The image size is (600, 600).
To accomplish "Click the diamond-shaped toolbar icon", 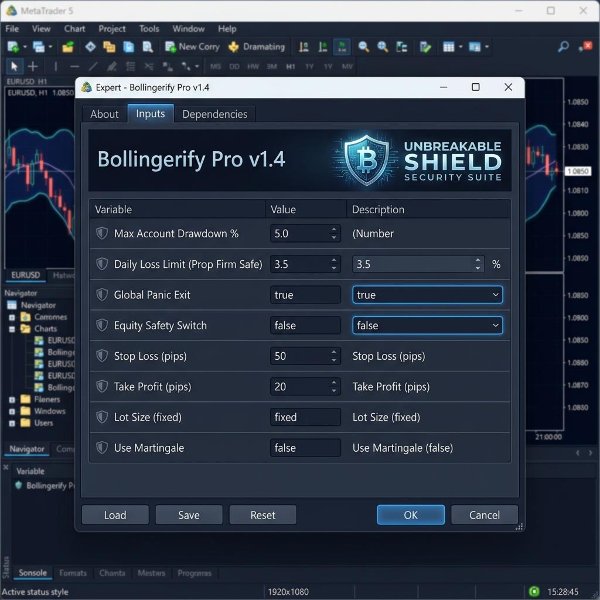I will [x=90, y=47].
